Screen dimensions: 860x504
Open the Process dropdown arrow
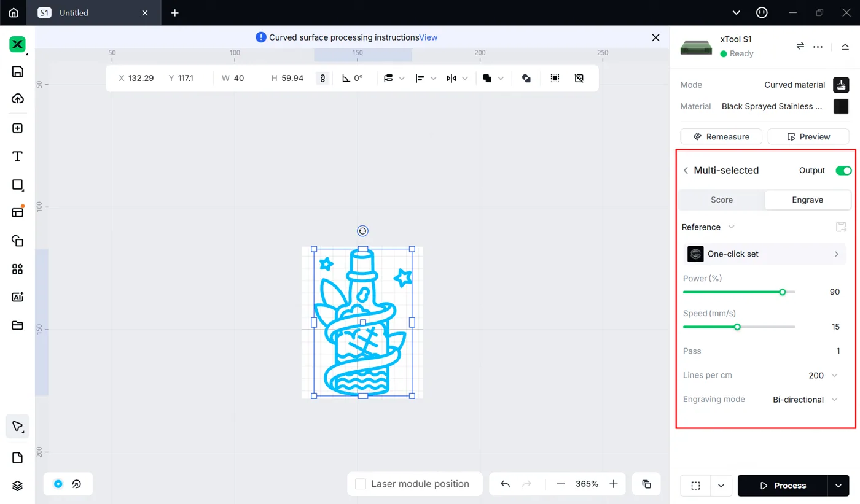tap(838, 486)
